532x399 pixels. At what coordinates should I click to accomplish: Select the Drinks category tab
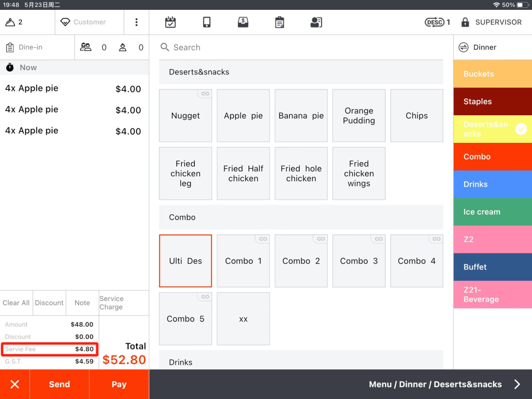(492, 184)
